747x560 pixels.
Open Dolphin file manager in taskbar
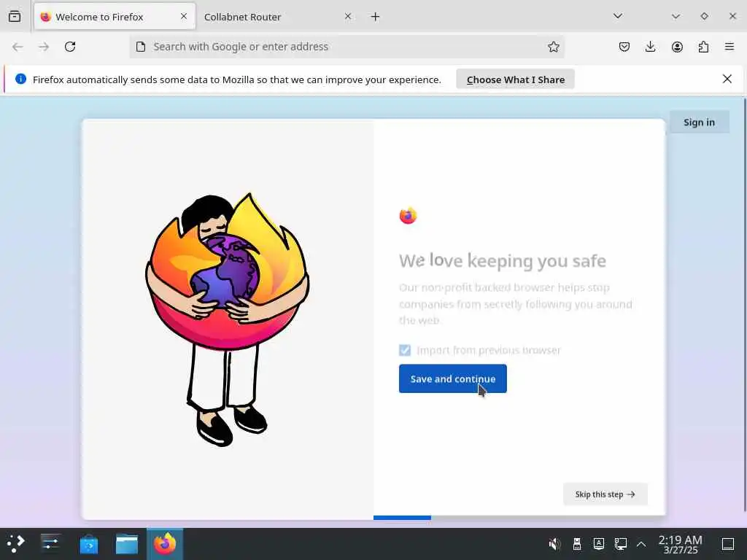(127, 544)
